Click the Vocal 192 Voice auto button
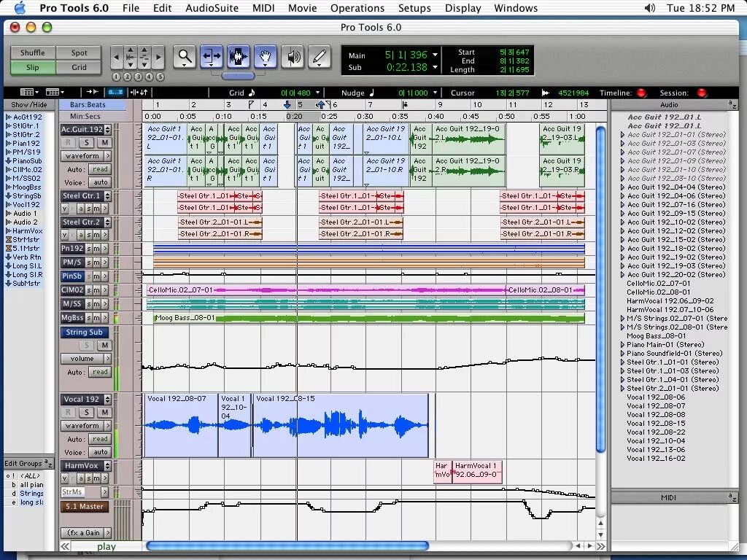Image resolution: width=747 pixels, height=560 pixels. 100,452
